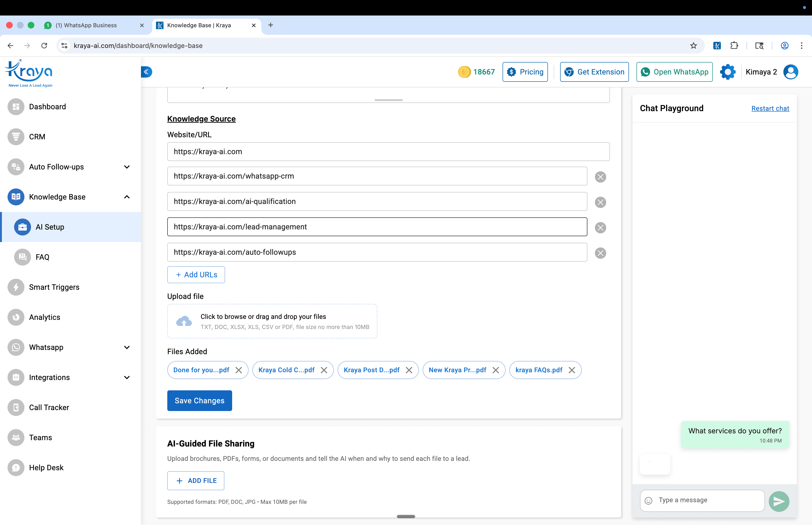812x525 pixels.
Task: Remove the New Kraya Pr...pdf file
Action: pos(496,370)
